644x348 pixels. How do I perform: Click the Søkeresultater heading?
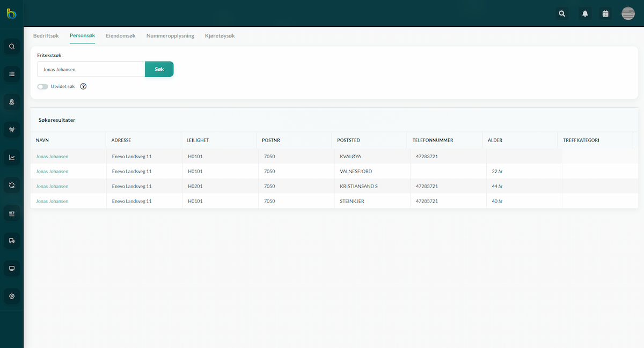click(x=57, y=120)
